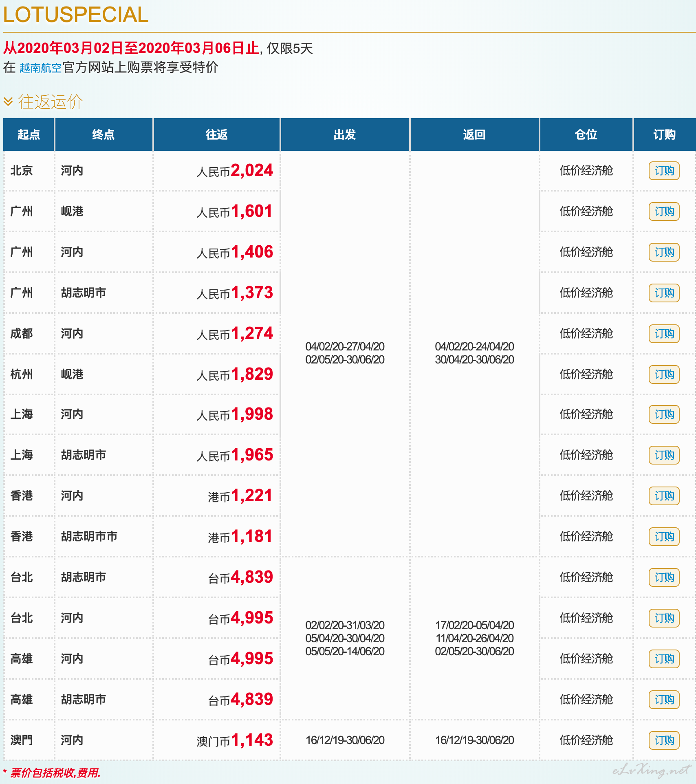Book the 杭州 to 岘港 fare
Image resolution: width=696 pixels, height=784 pixels.
coord(664,374)
